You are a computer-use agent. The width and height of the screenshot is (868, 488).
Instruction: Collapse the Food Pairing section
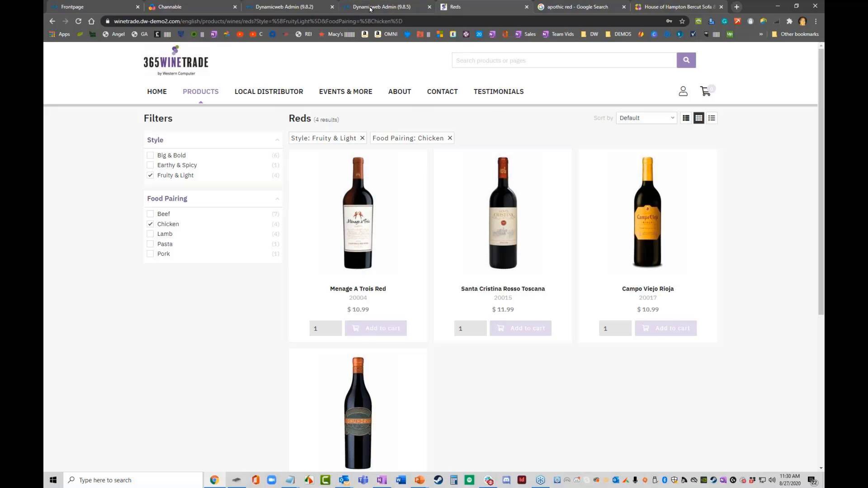click(277, 199)
